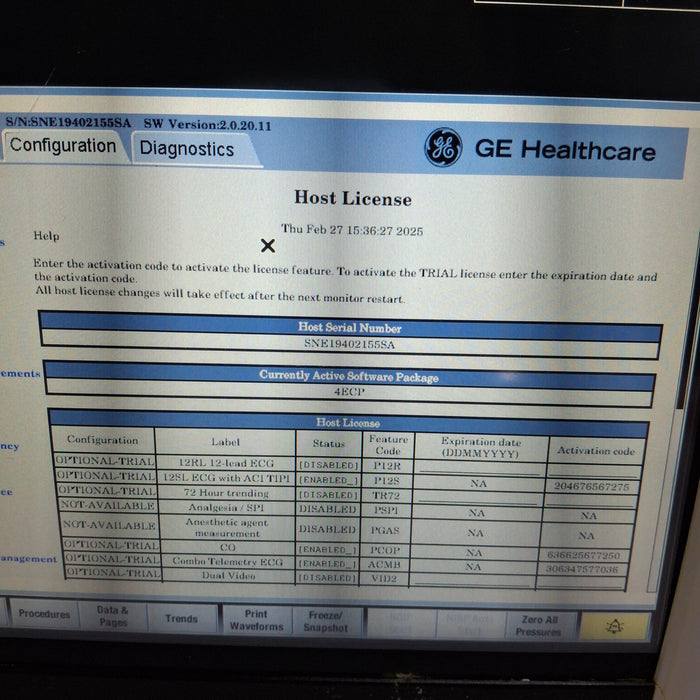Click the 4ECP software package value
This screenshot has height=700, width=700.
pyautogui.click(x=349, y=392)
